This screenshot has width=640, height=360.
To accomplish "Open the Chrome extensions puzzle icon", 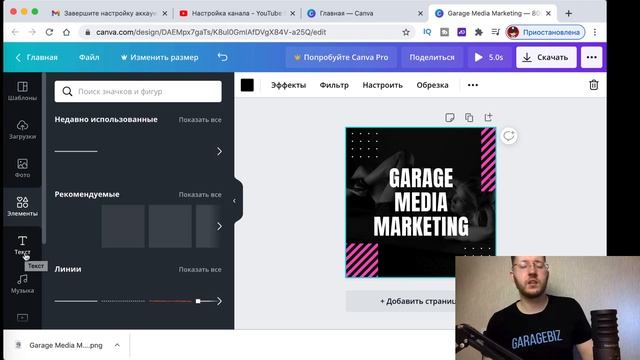I will pos(478,32).
